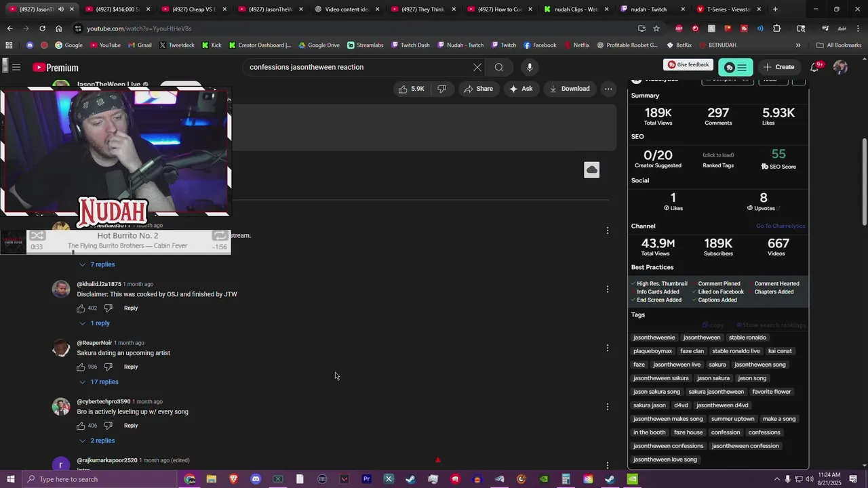This screenshot has width=868, height=488.
Task: Like ReaperNoir's comment with 986 likes
Action: [81, 367]
